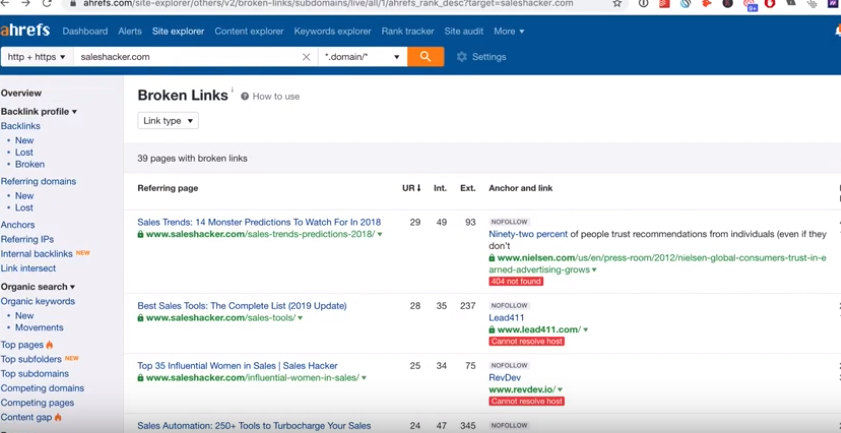
Task: Click the Ninety-two percent anchor link
Action: pyautogui.click(x=528, y=234)
